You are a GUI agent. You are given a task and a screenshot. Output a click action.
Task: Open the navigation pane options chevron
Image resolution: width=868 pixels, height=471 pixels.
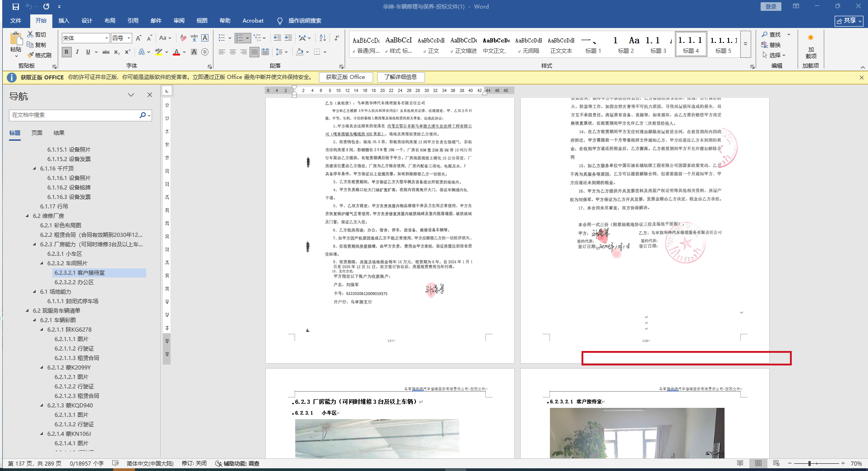(131, 95)
